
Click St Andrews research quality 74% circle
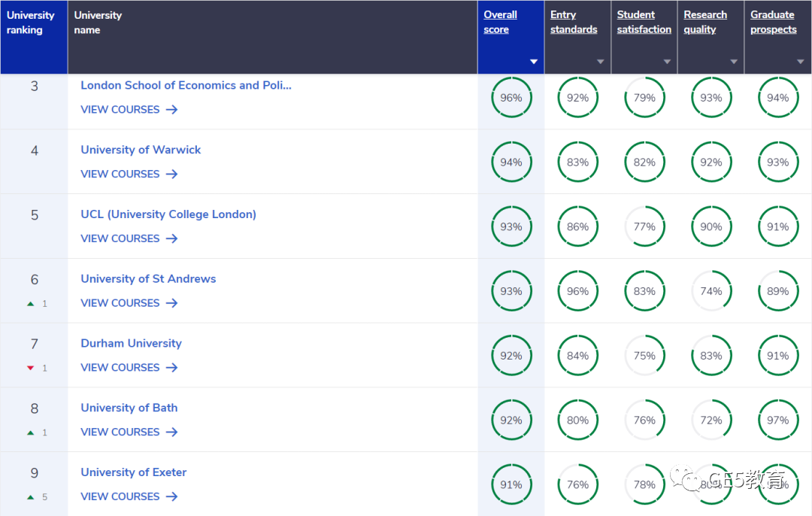tap(711, 291)
